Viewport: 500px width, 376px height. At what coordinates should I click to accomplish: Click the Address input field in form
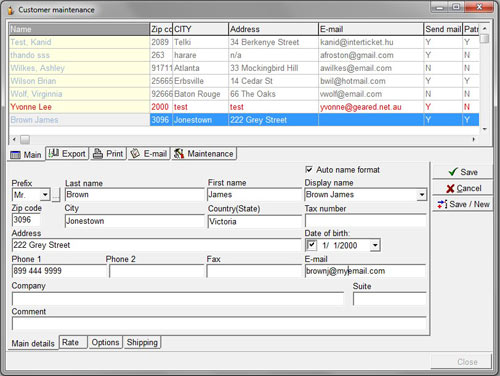pyautogui.click(x=156, y=245)
